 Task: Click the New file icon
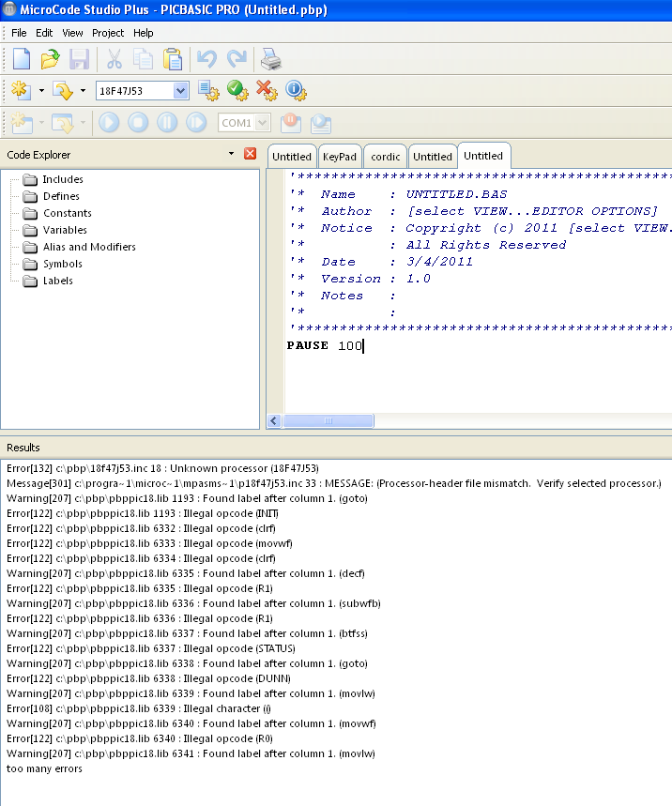[x=21, y=59]
